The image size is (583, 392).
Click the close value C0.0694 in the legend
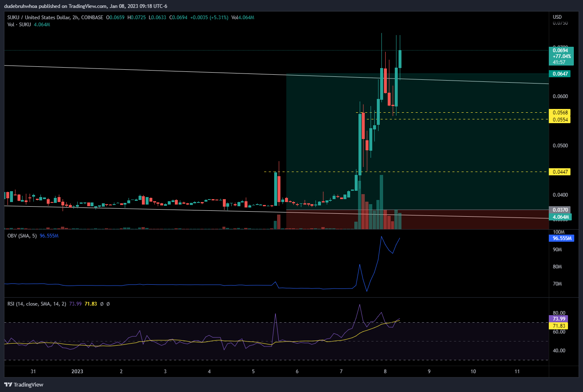(178, 18)
